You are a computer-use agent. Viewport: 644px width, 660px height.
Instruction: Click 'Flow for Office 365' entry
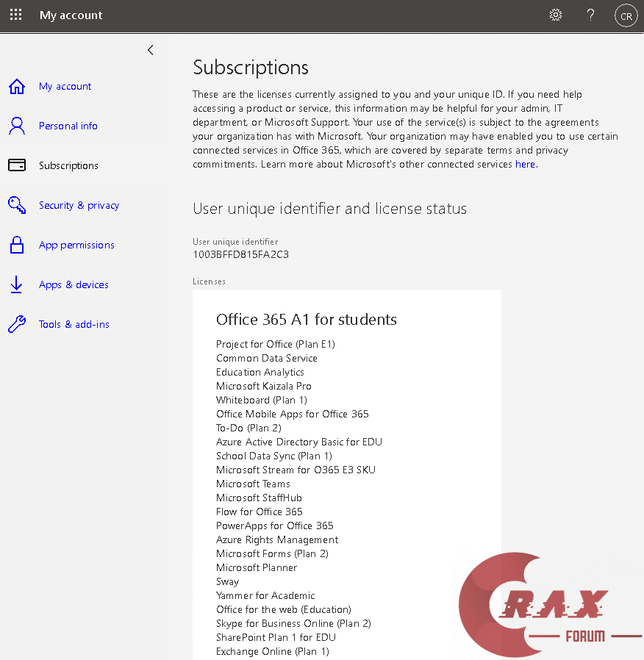260,512
